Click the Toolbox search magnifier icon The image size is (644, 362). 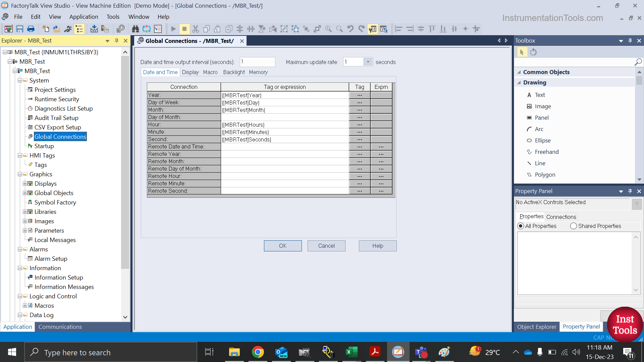(x=638, y=62)
